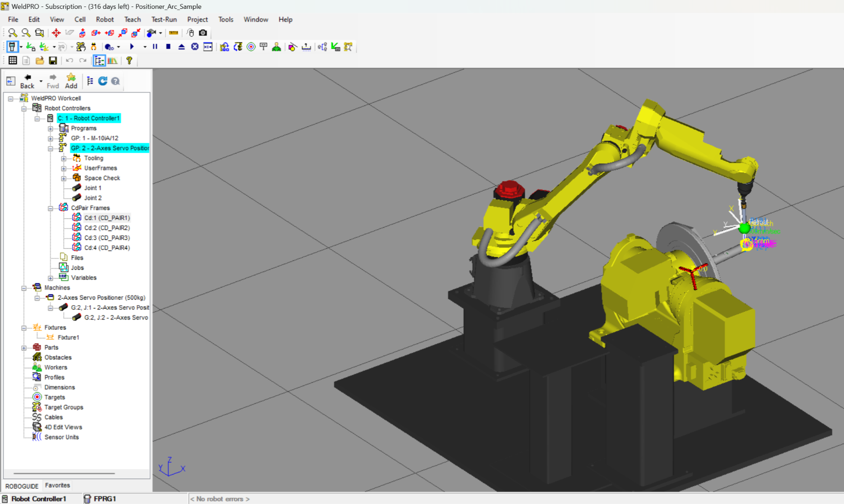The height and width of the screenshot is (504, 844).
Task: Collapse the CdPair Frames node
Action: tap(50, 209)
